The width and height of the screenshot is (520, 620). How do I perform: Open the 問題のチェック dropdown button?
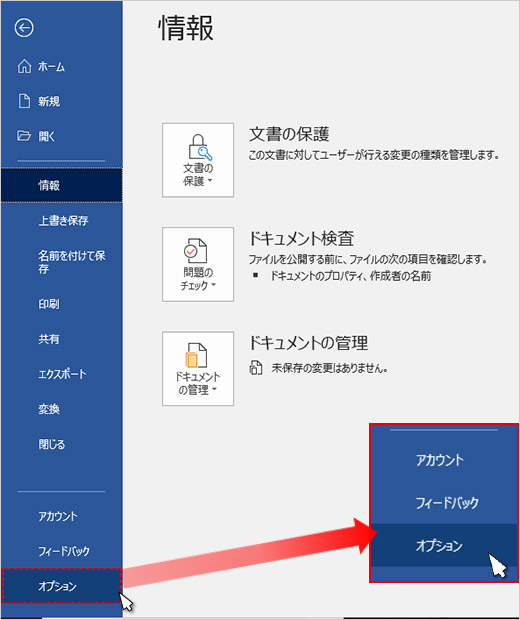[198, 264]
